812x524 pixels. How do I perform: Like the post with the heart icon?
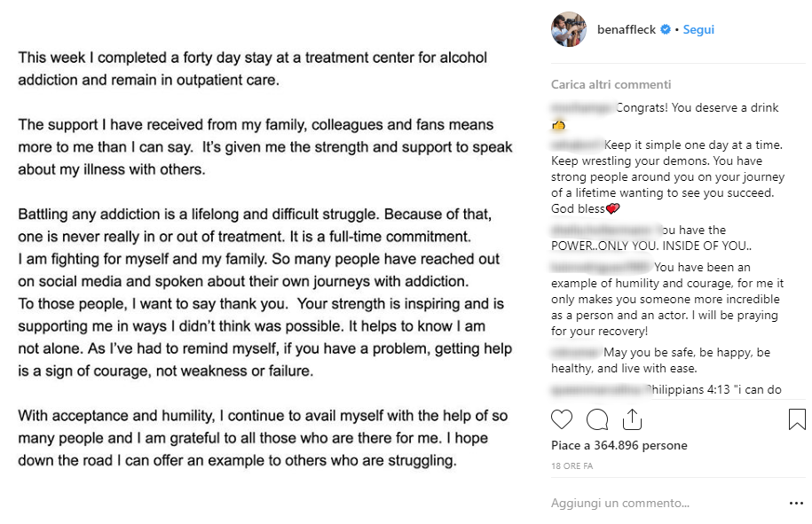[562, 419]
